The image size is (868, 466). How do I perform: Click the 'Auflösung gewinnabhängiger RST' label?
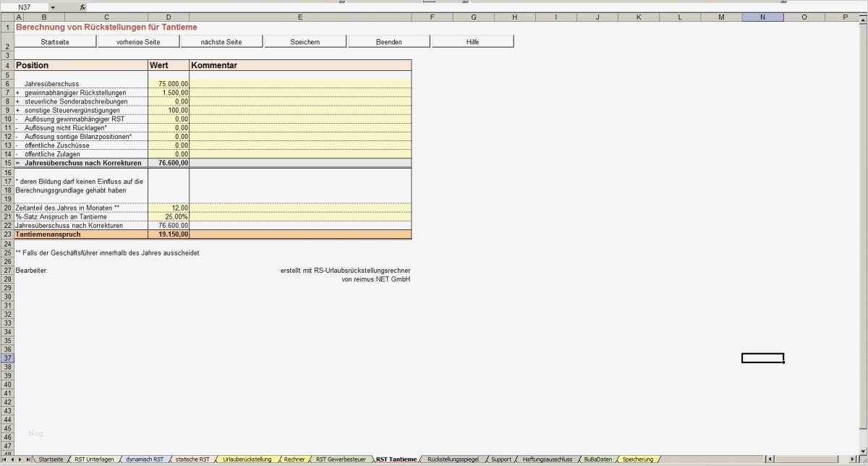pyautogui.click(x=75, y=119)
